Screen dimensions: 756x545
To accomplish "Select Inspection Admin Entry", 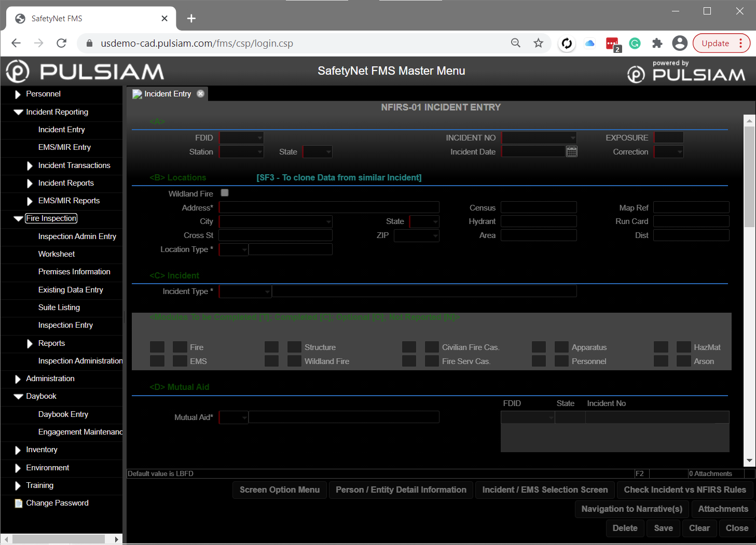I will point(77,236).
